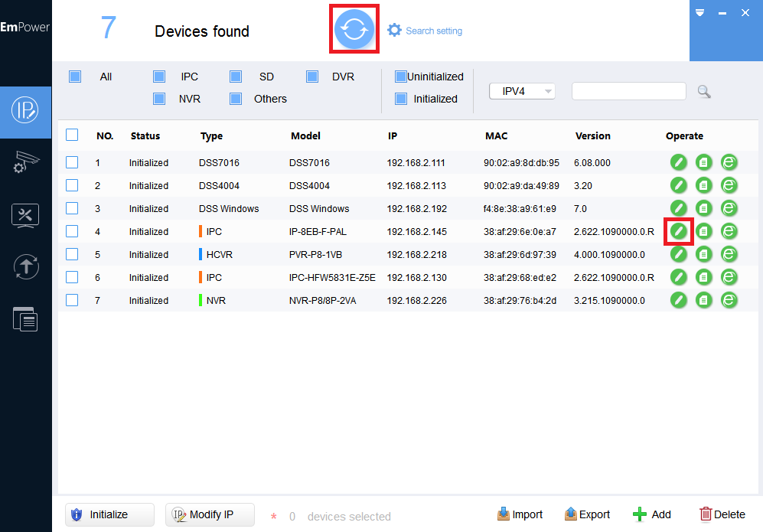This screenshot has height=532, width=763.
Task: Toggle the SD filter checkbox
Action: pos(236,77)
